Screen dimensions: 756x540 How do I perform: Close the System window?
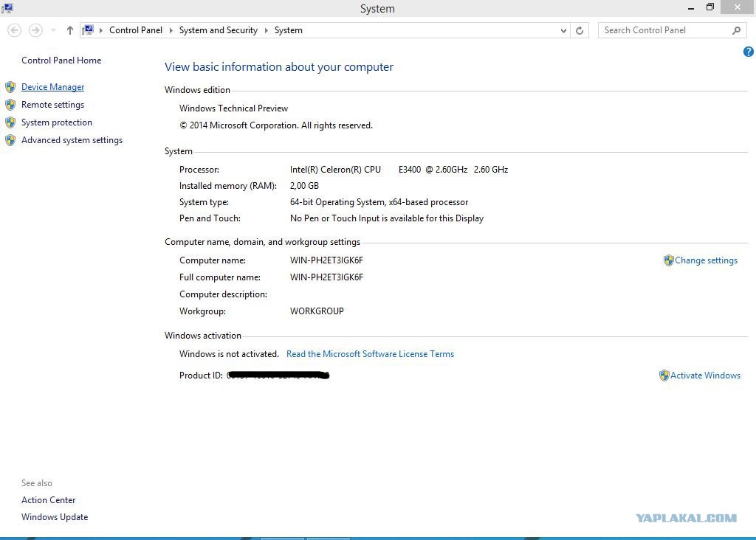[738, 7]
